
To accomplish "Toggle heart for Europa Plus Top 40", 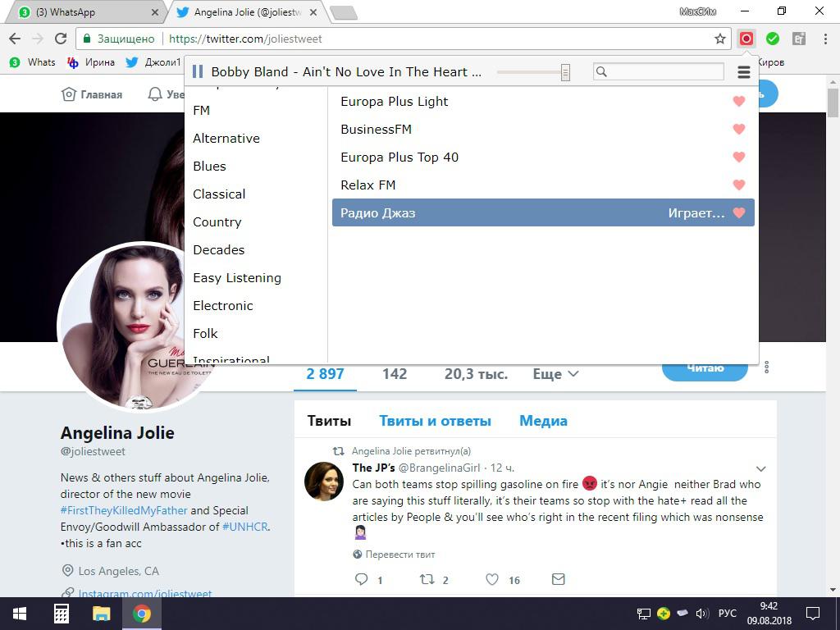I will (x=739, y=157).
